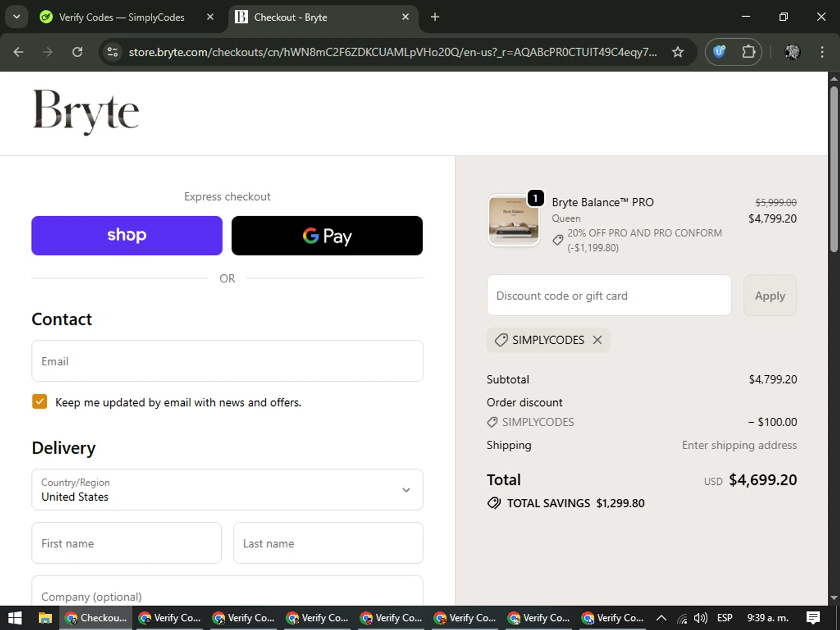The height and width of the screenshot is (630, 840).
Task: Click the ESP input language indicator
Action: [x=725, y=618]
